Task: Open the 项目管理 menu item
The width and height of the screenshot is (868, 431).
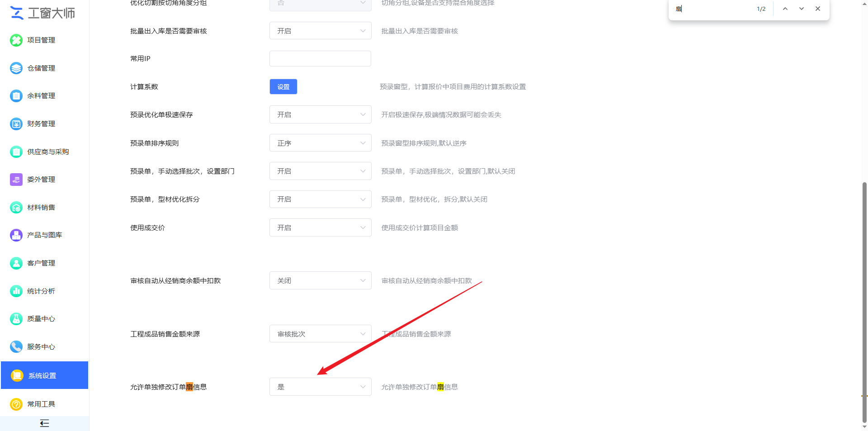Action: click(44, 40)
